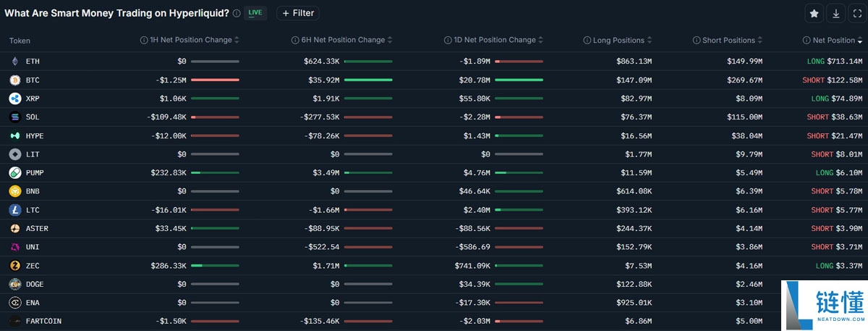Click info icon for 1D Net Position Change
The width and height of the screenshot is (868, 331).
(x=447, y=41)
